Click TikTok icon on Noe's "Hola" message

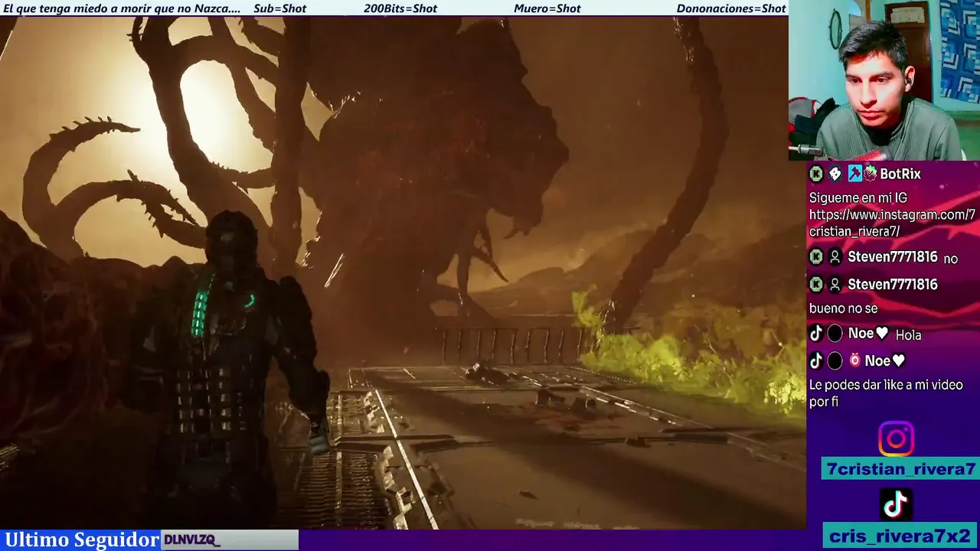[816, 334]
